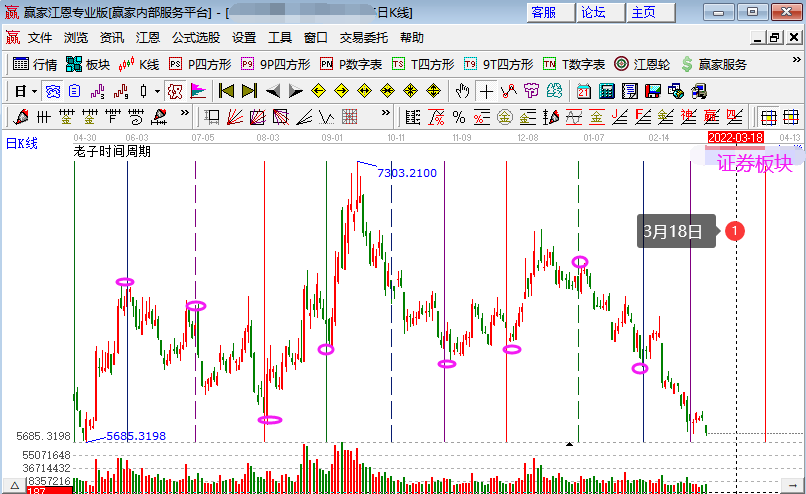
Task: Expand Gann tools overflow chevron after grid icon
Action: 386,112
